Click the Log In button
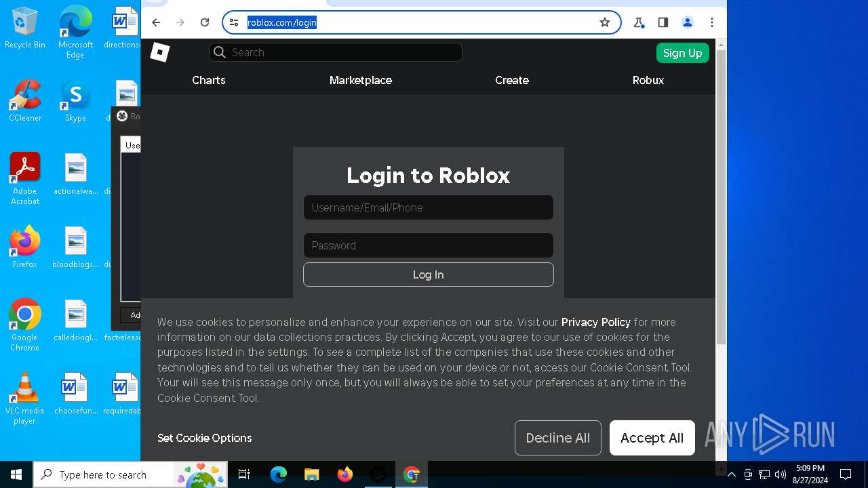Viewport: 868px width, 488px height. pos(429,274)
